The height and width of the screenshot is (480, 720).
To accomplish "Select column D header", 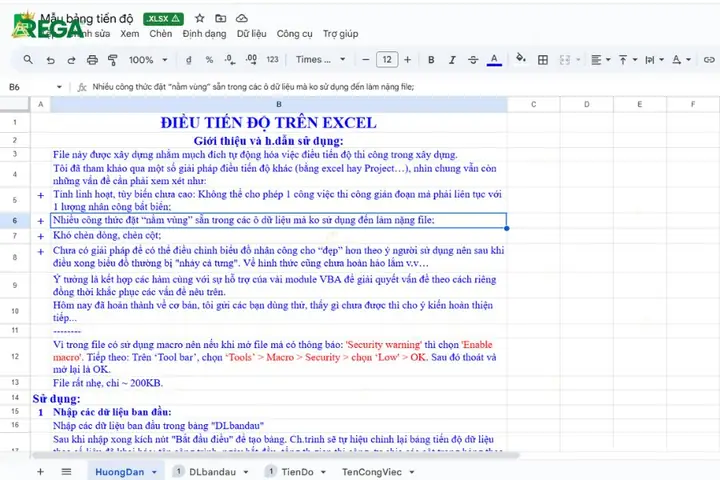I will pyautogui.click(x=587, y=105).
